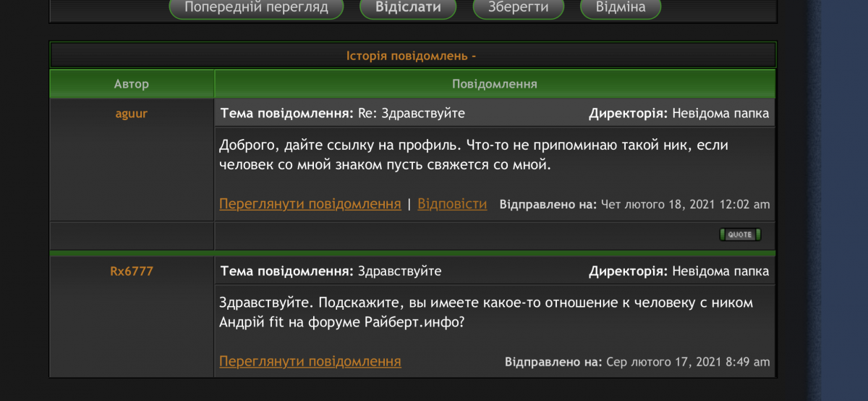Click the timestamp Чет лютого 18, 2021 12:02 am

(685, 205)
